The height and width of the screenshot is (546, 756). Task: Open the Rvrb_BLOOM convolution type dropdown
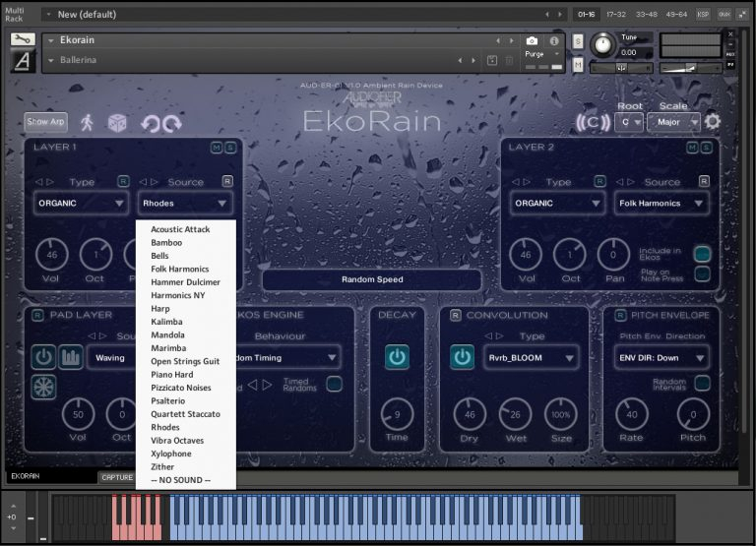(530, 358)
